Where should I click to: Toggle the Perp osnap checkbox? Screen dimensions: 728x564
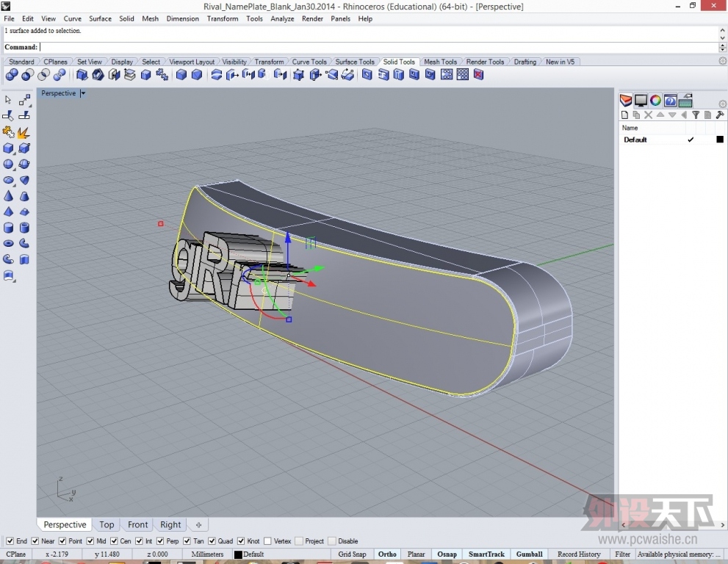tap(159, 540)
